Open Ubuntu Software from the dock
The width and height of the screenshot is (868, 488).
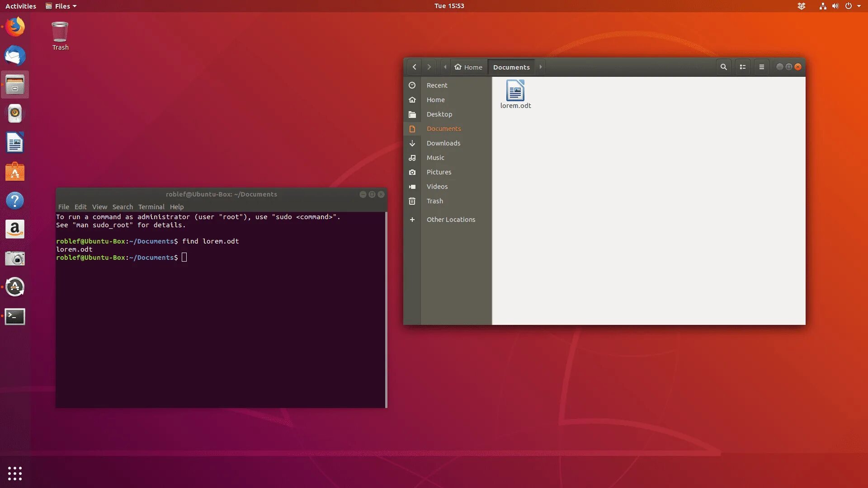click(x=15, y=172)
